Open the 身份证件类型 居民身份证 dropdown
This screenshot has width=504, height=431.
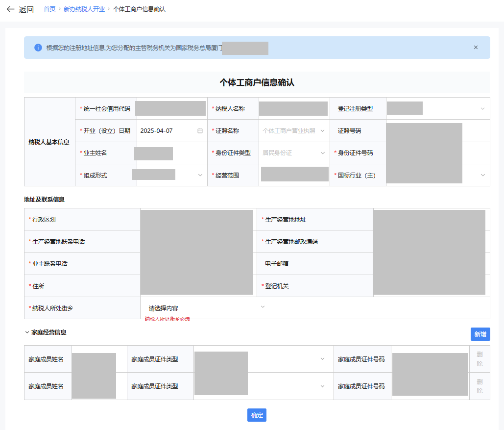coord(294,153)
